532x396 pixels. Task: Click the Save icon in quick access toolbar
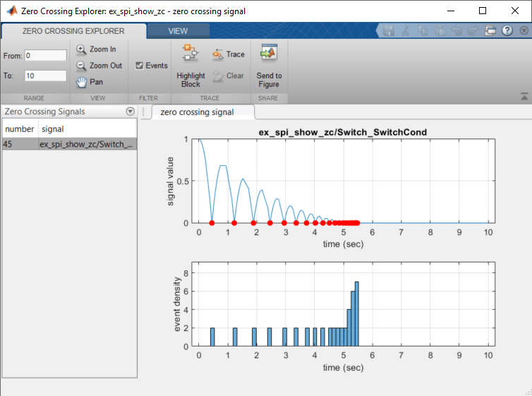tap(389, 31)
